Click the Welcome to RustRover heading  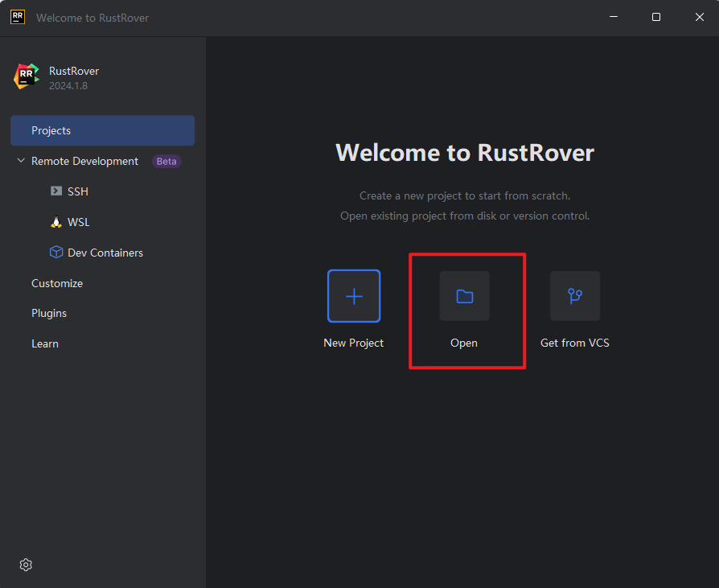465,153
